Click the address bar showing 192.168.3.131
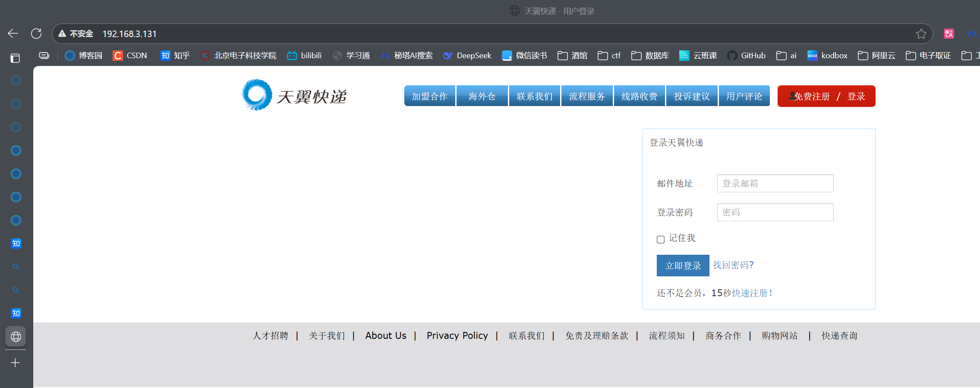Viewport: 980px width, 388px height. (492, 34)
